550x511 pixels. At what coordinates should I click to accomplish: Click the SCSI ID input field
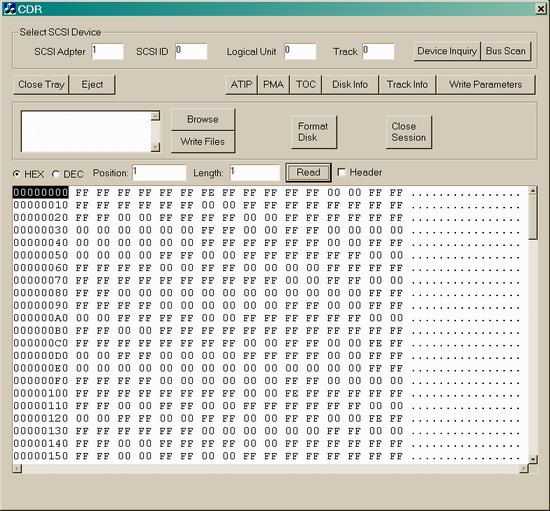click(x=191, y=52)
